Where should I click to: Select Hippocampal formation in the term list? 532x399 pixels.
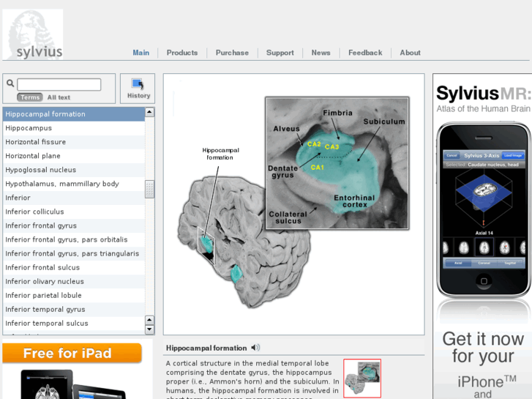click(74, 114)
